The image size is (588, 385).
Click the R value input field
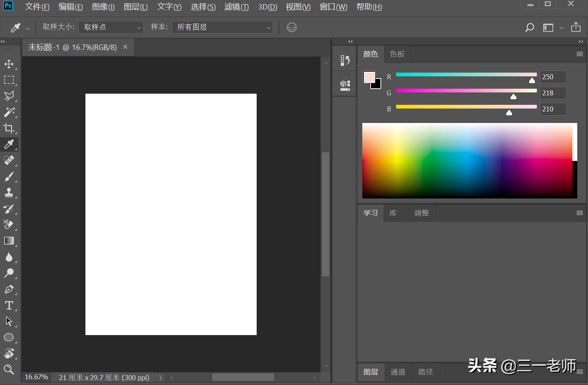point(553,77)
